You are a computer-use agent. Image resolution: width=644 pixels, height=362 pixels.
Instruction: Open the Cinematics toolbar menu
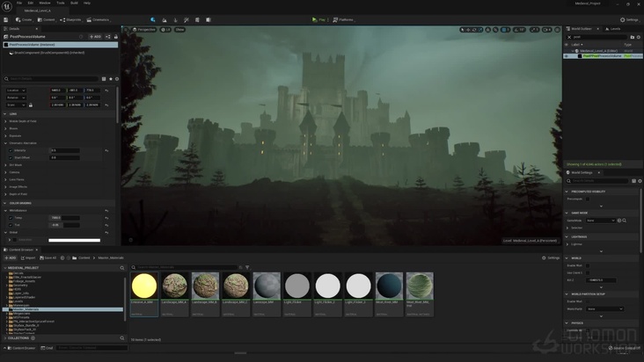(x=99, y=18)
